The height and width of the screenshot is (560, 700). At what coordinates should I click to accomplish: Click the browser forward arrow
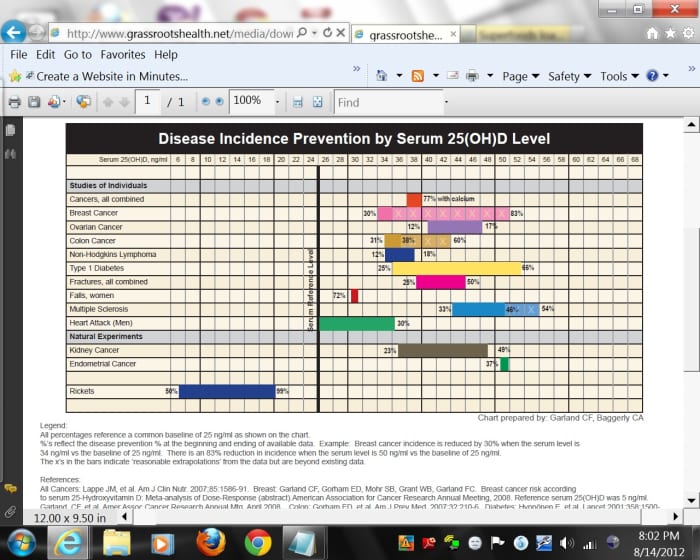click(x=37, y=33)
